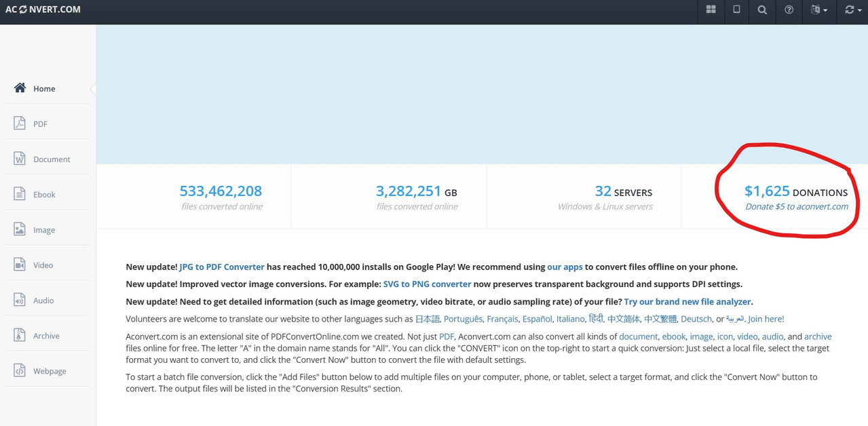868x426 pixels.
Task: Click the image file icon in sidebar
Action: [20, 229]
